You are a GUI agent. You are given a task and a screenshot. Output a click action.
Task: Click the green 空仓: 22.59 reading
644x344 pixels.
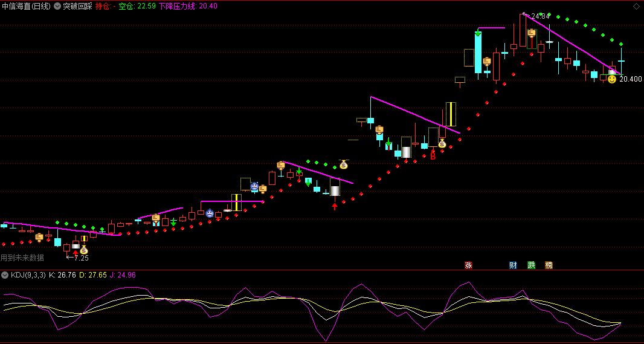pyautogui.click(x=137, y=6)
